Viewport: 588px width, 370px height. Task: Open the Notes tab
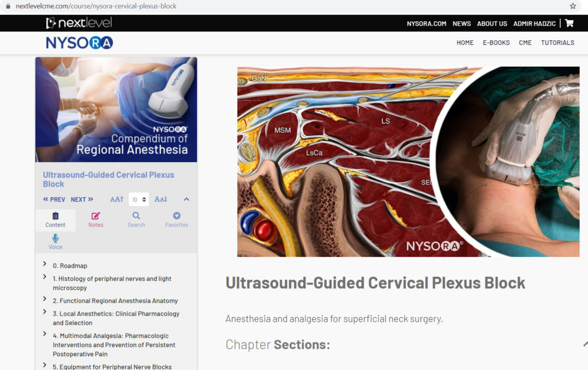tap(96, 220)
